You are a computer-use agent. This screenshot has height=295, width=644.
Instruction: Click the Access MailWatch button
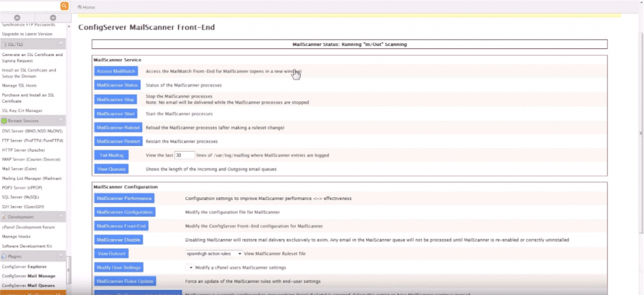[x=116, y=71]
